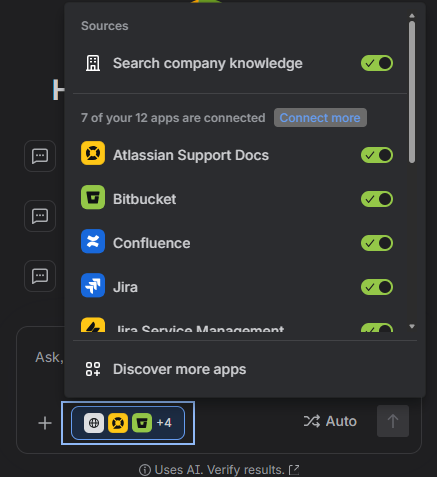
Task: Toggle the Confluence source switch
Action: coord(377,243)
